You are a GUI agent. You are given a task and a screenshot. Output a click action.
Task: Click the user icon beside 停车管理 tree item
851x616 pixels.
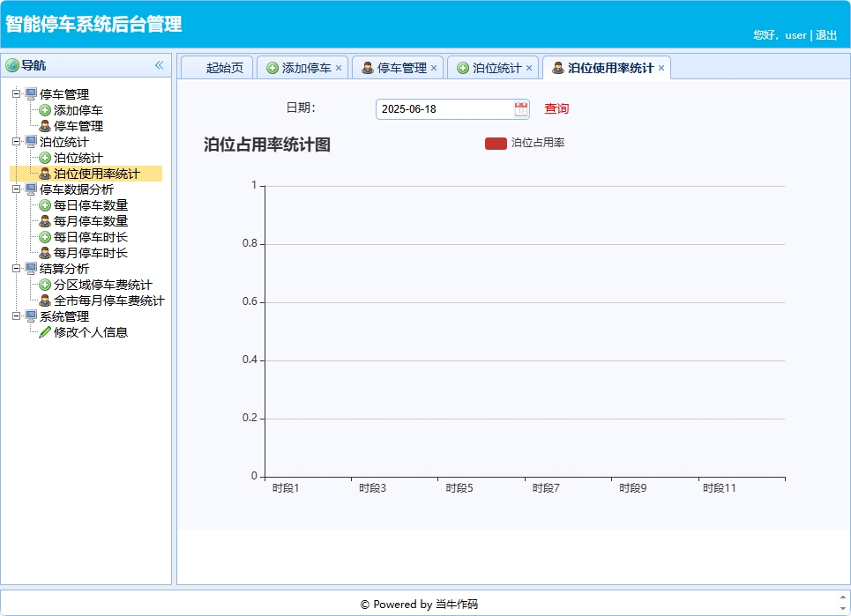[46, 125]
